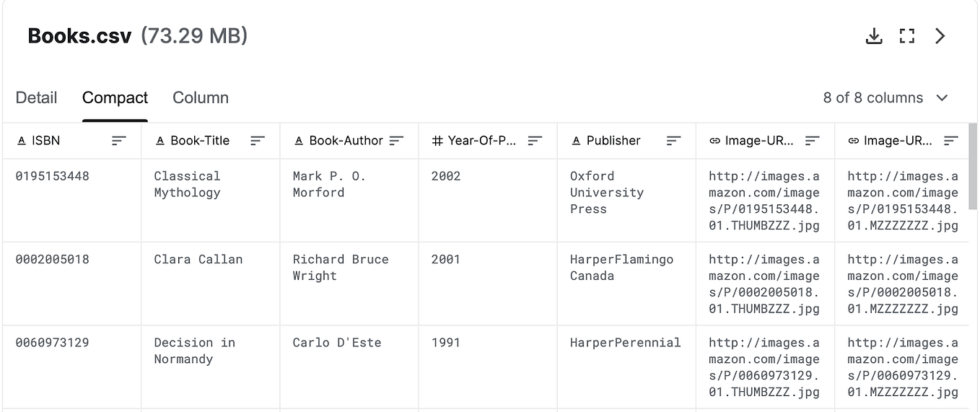Sort the Publisher column
Screen dimensions: 980x412
673,141
